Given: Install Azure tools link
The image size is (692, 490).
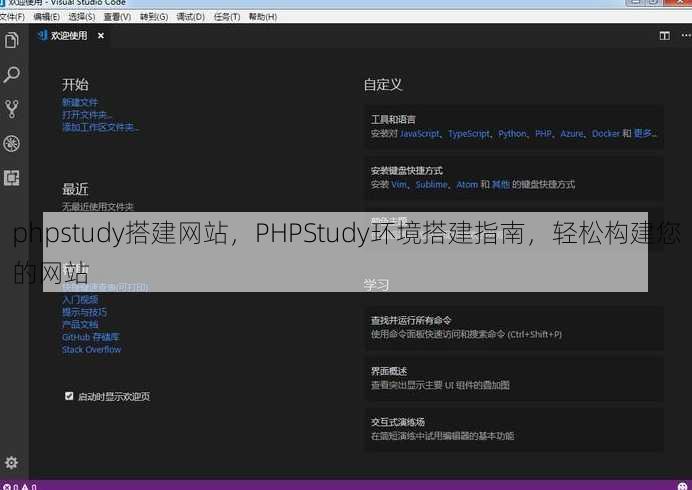Looking at the screenshot, I should [572, 134].
